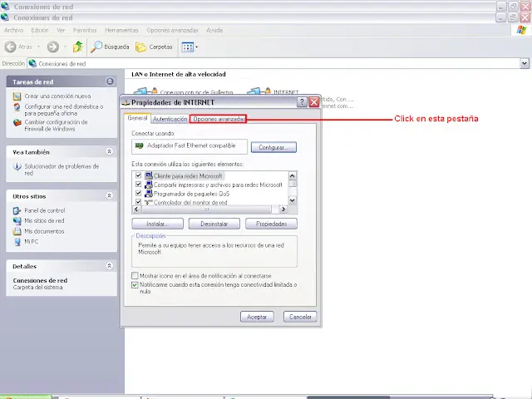Click Crear una conexión nueva link
The image size is (532, 399).
pyautogui.click(x=57, y=96)
